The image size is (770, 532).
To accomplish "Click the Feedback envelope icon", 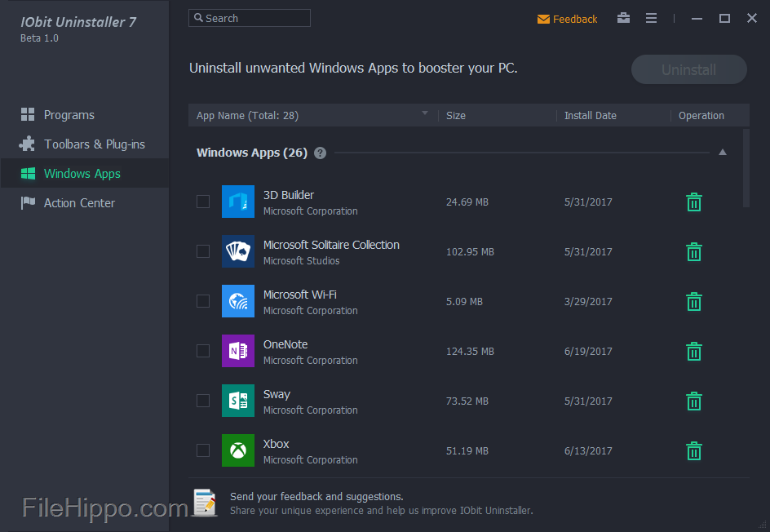I will click(x=543, y=19).
